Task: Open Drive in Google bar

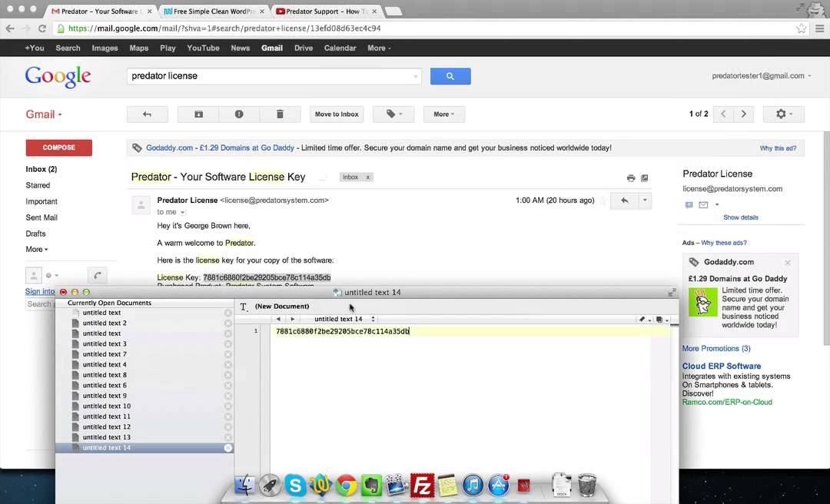Action: (x=304, y=48)
